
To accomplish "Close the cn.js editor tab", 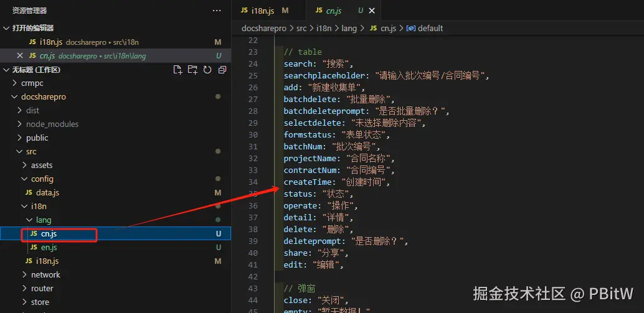I will [x=372, y=11].
